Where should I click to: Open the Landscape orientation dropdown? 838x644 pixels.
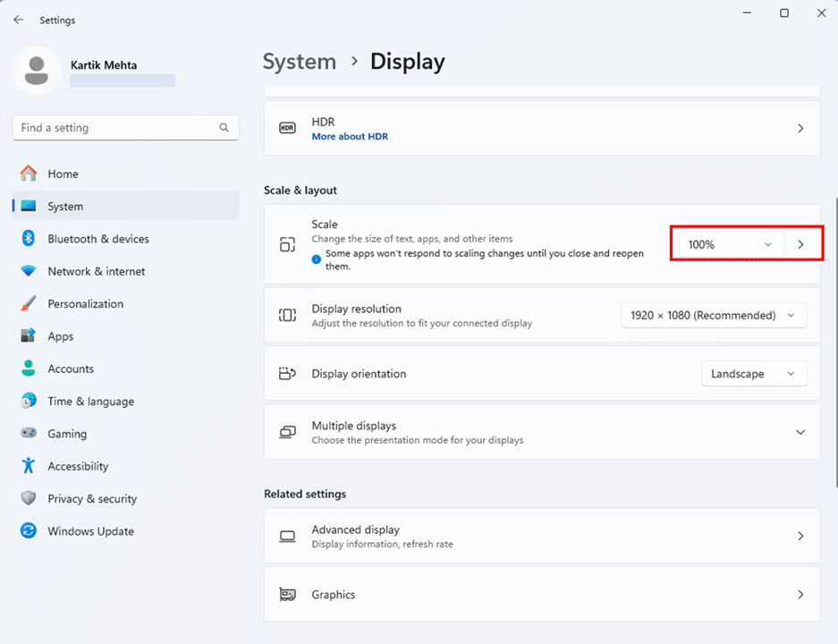(x=754, y=374)
